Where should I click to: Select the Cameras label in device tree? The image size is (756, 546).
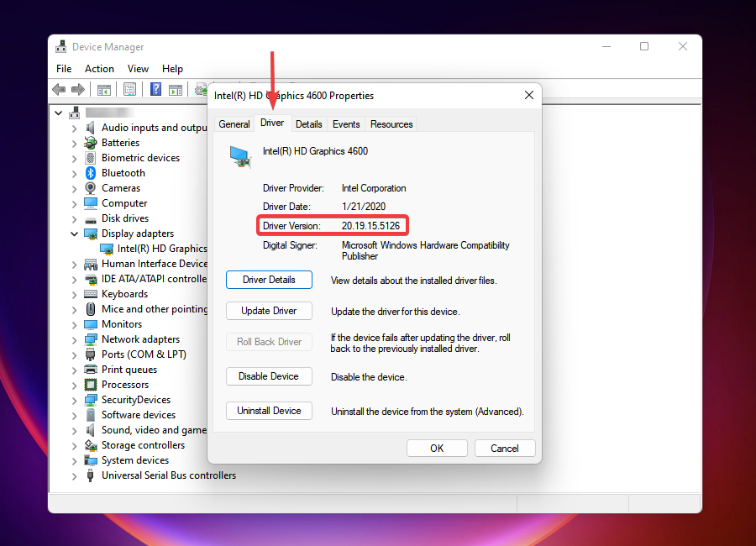pyautogui.click(x=121, y=188)
